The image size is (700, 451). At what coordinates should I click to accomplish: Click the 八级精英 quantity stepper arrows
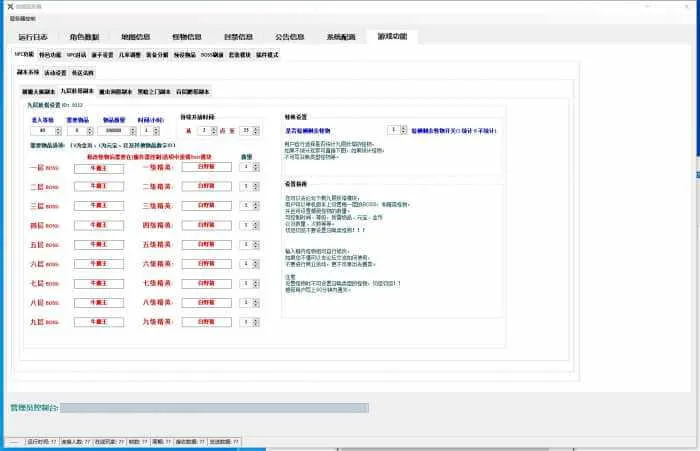256,303
